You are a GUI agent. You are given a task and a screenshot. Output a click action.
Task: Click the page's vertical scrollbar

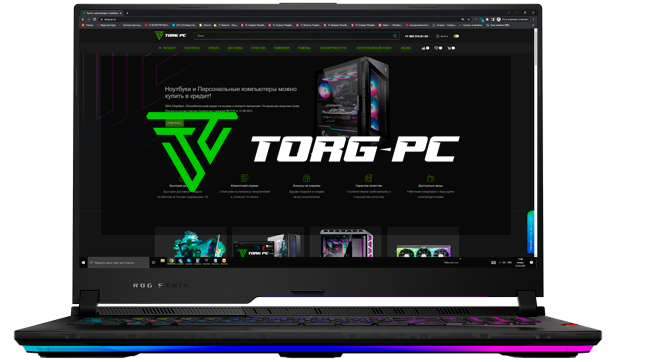point(536,141)
